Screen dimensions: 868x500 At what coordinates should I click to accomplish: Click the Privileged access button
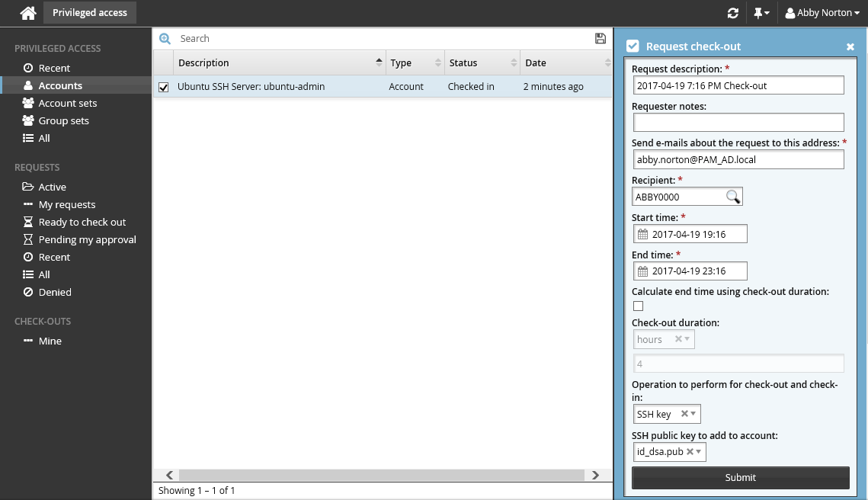[90, 13]
